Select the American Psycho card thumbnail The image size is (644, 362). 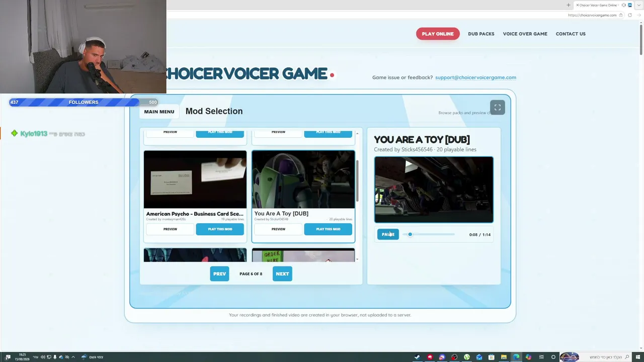point(195,179)
